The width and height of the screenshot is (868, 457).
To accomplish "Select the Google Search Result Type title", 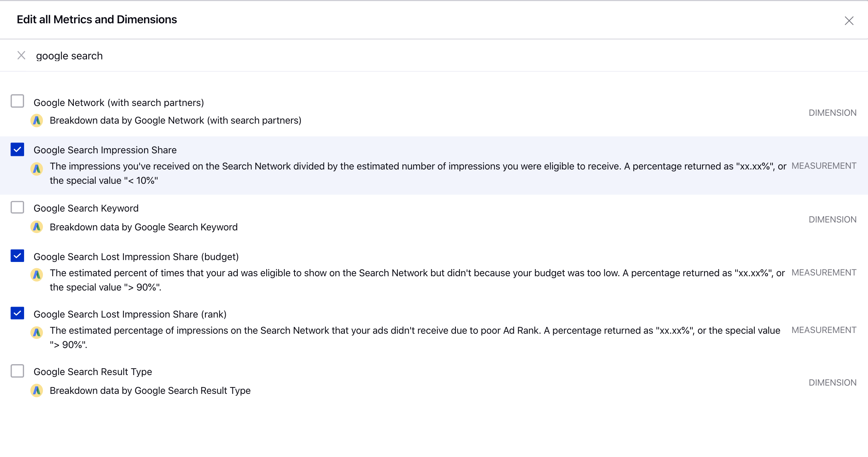I will click(x=93, y=372).
